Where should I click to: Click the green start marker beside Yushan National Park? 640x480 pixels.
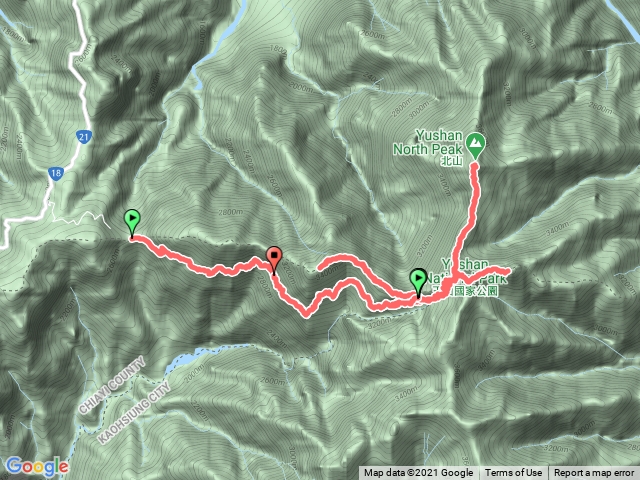pyautogui.click(x=418, y=282)
